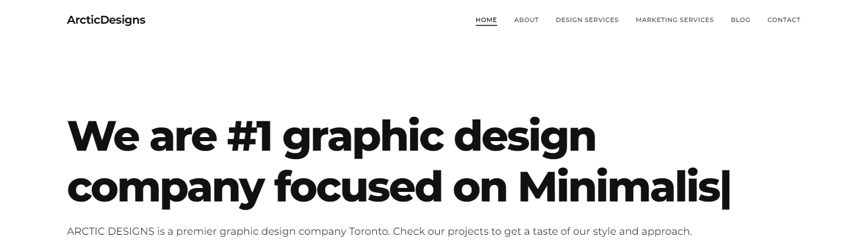Select MARKETING SERVICES in the navigation

click(x=674, y=20)
